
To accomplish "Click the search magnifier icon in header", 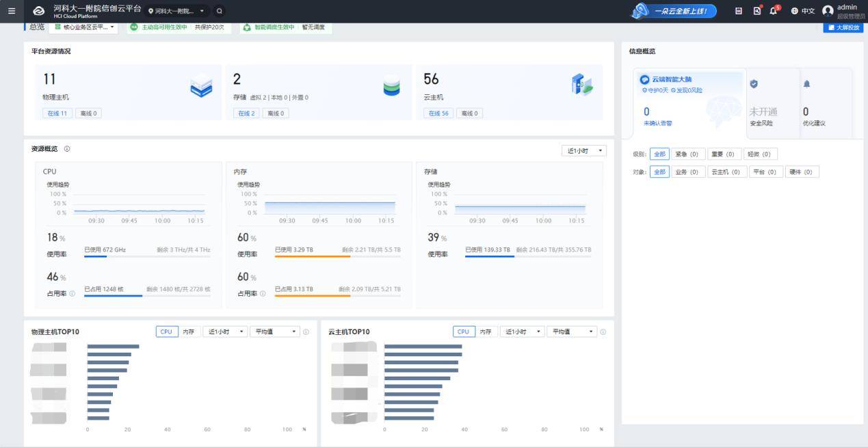I will (x=219, y=11).
